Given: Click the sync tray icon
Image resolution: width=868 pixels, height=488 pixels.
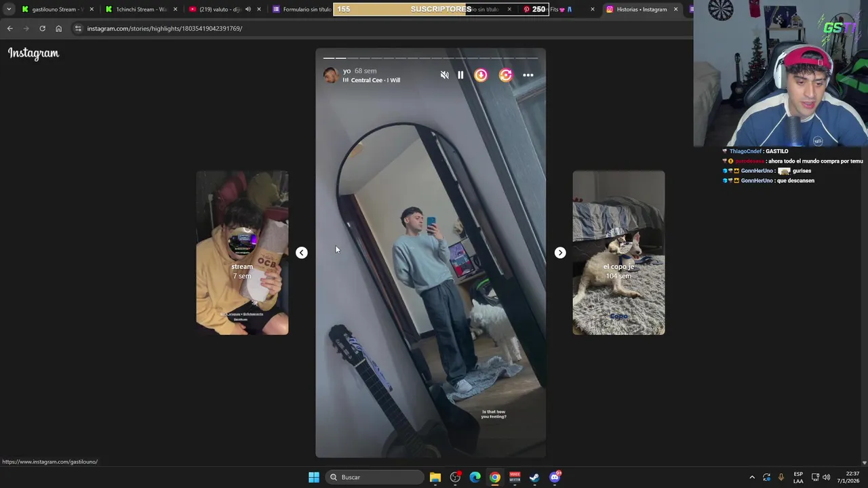Looking at the screenshot, I should pos(766,477).
